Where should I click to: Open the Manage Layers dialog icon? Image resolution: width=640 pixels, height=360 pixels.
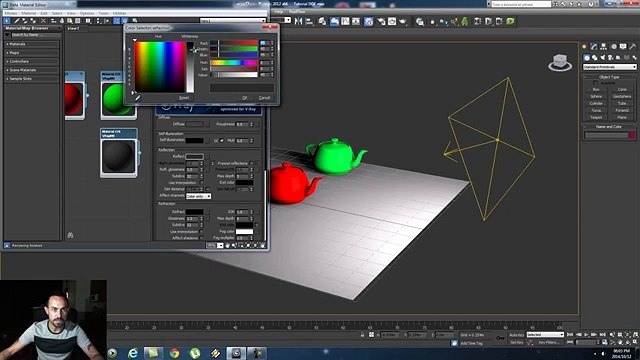point(322,21)
